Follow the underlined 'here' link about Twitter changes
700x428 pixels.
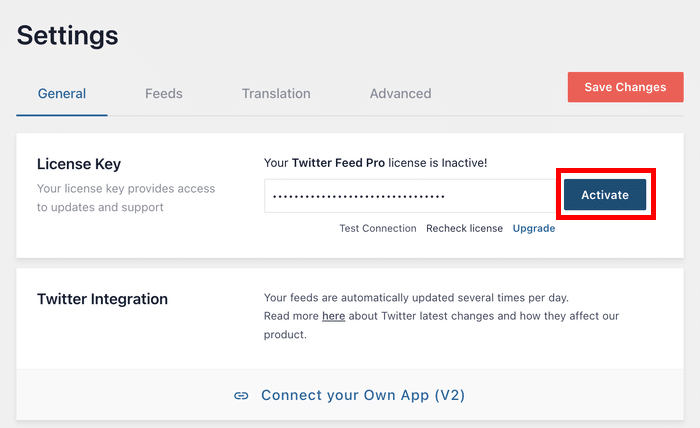[x=333, y=316]
